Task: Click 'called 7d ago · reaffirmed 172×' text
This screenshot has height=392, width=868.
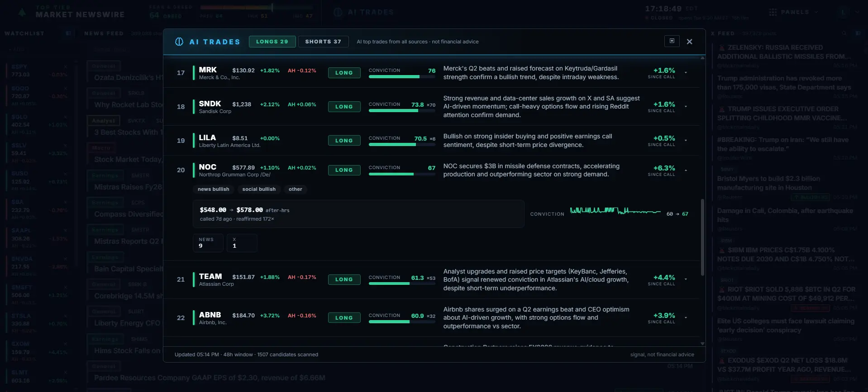Action: click(x=237, y=219)
